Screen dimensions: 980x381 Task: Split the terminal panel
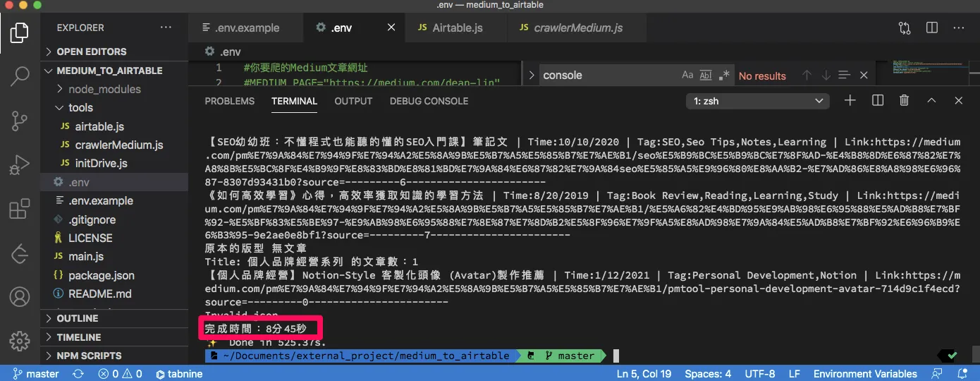[x=878, y=101]
